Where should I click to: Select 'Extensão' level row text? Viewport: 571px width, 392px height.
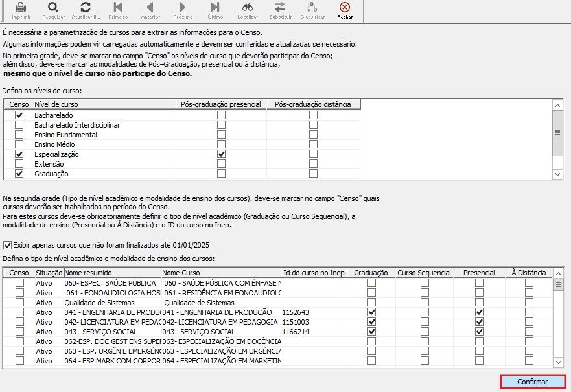49,164
